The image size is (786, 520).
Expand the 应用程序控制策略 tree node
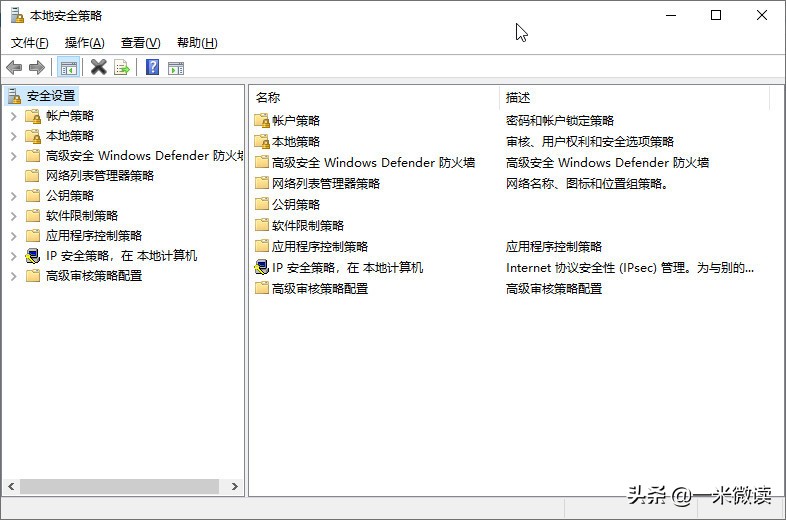point(14,236)
